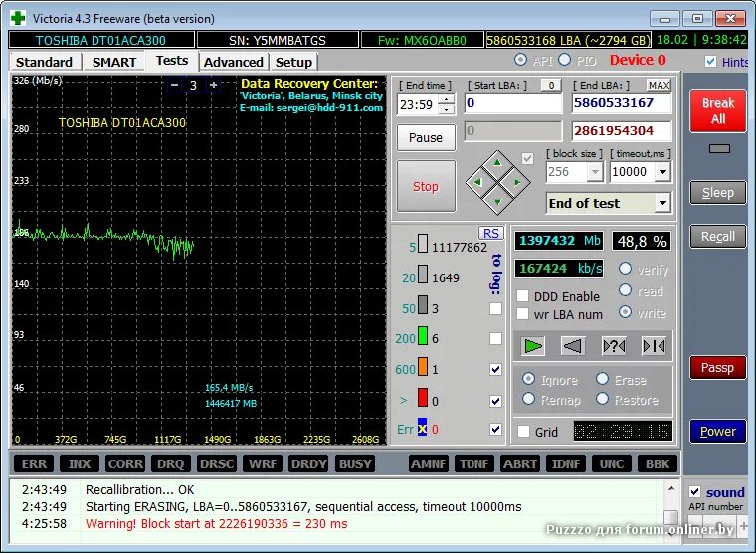The height and width of the screenshot is (553, 756).
Task: Click the orange 600 ms block indicator
Action: (x=423, y=366)
